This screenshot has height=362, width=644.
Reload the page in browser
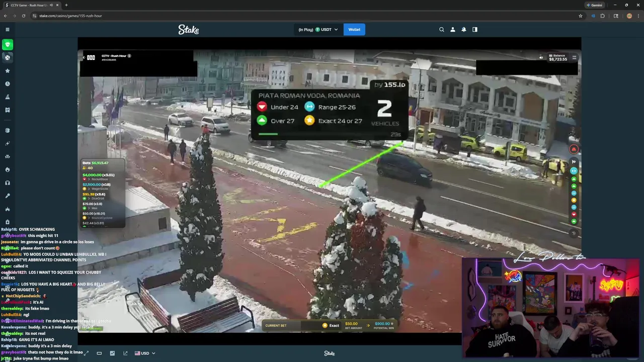coord(23,16)
